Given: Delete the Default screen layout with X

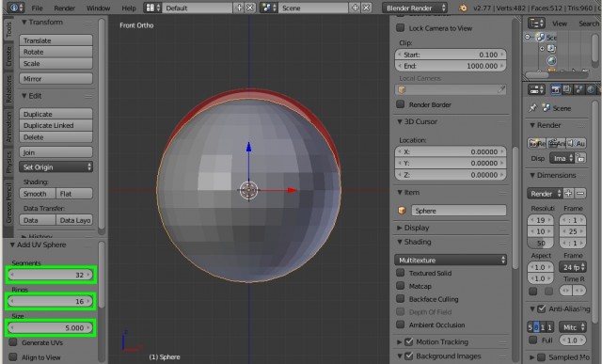Looking at the screenshot, I should point(250,8).
